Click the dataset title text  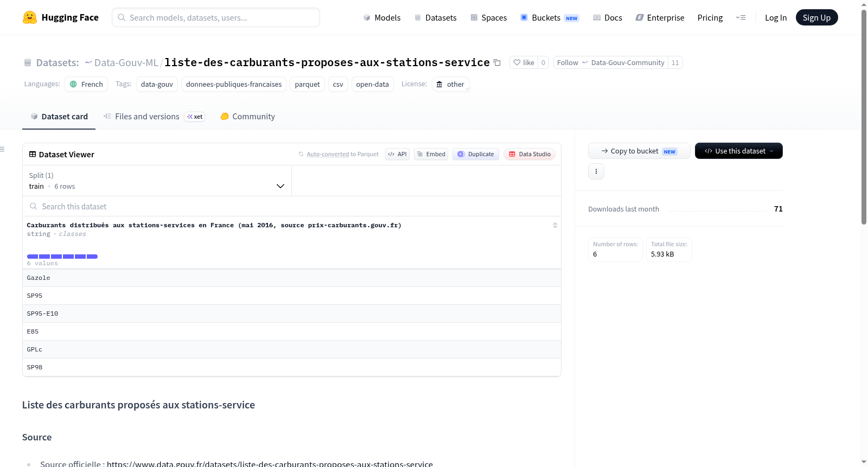(x=327, y=62)
